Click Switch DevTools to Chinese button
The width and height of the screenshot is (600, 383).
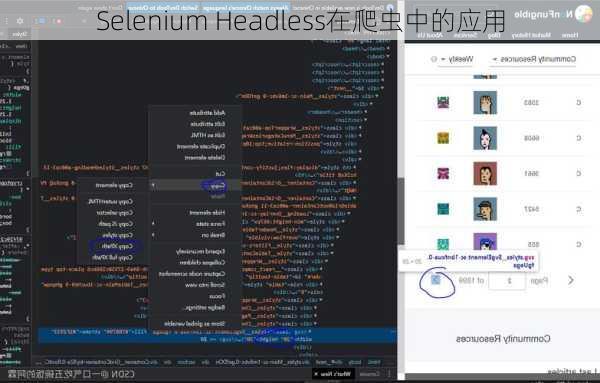tap(162, 8)
